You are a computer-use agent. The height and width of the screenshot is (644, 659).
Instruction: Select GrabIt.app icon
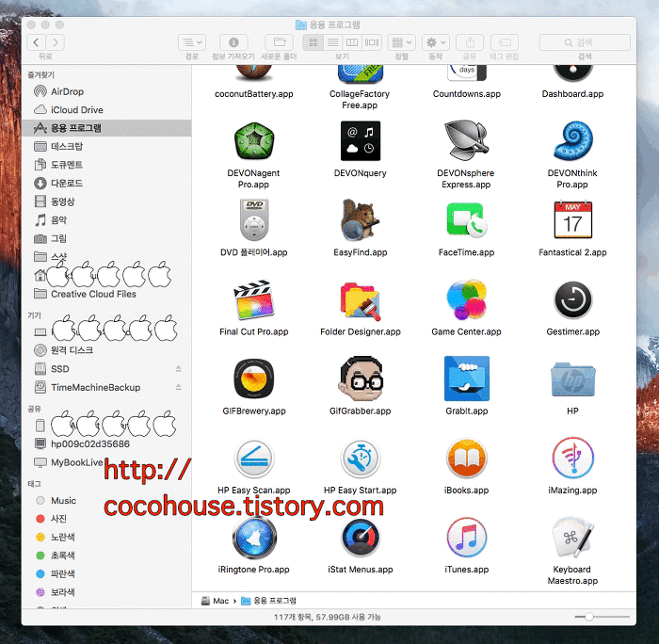point(467,378)
